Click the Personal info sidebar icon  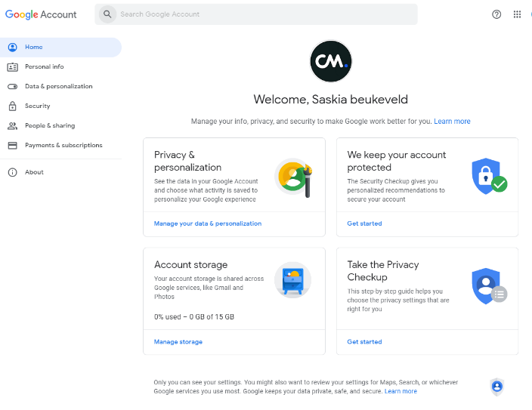click(x=12, y=66)
